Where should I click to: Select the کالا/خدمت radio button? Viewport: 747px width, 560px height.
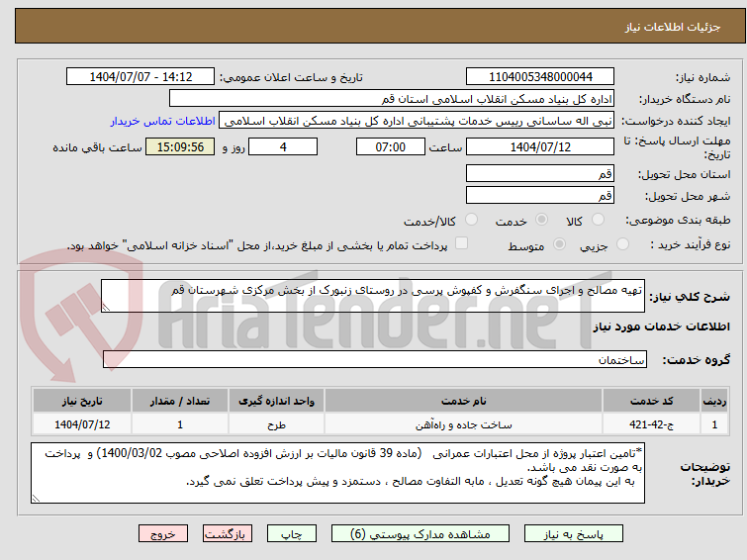point(471,220)
